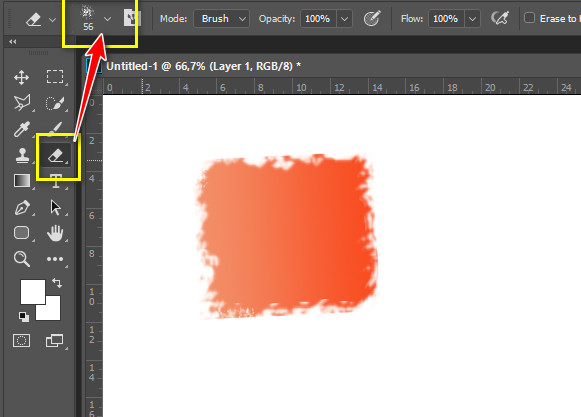The width and height of the screenshot is (581, 417).
Task: Select the Clone Stamp tool
Action: (22, 155)
